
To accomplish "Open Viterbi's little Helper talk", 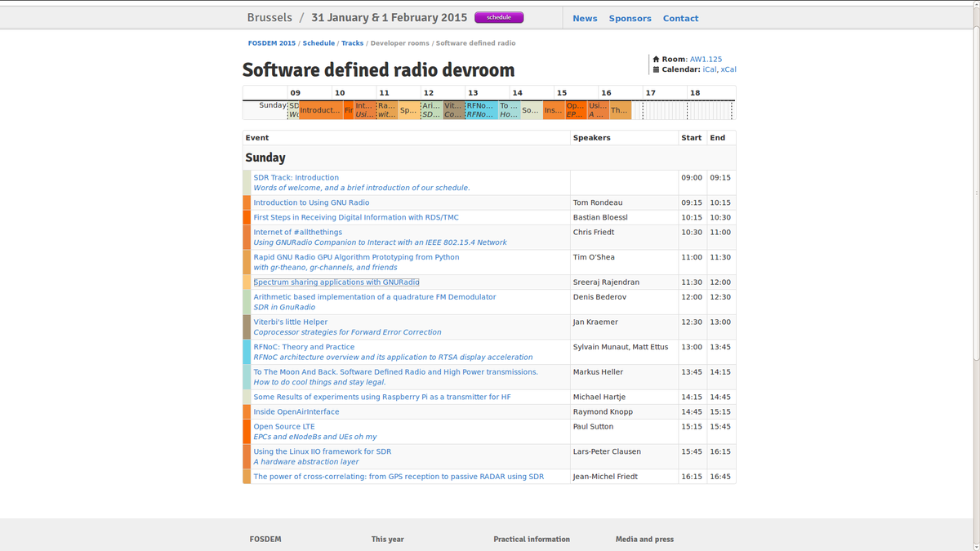I will (290, 322).
